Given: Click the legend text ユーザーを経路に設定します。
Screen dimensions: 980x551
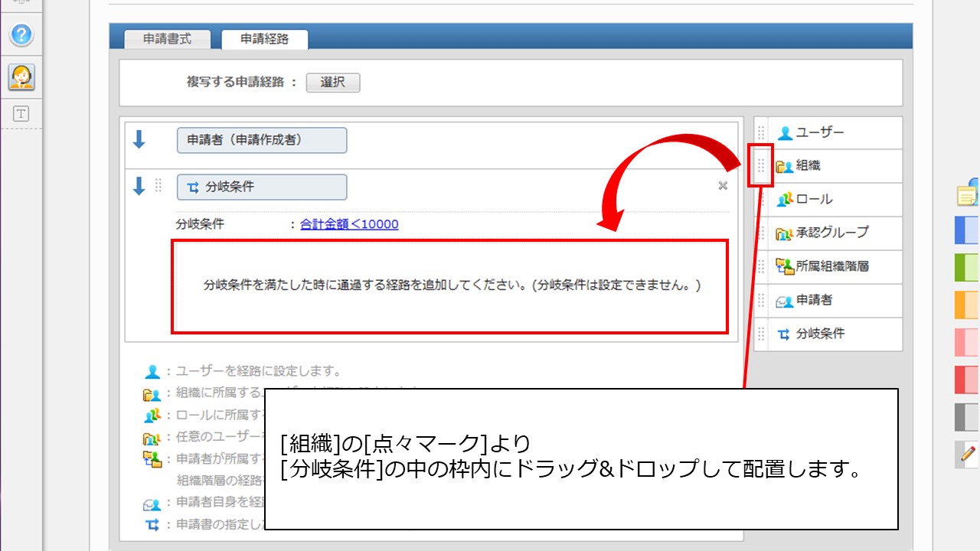Looking at the screenshot, I should click(x=259, y=371).
